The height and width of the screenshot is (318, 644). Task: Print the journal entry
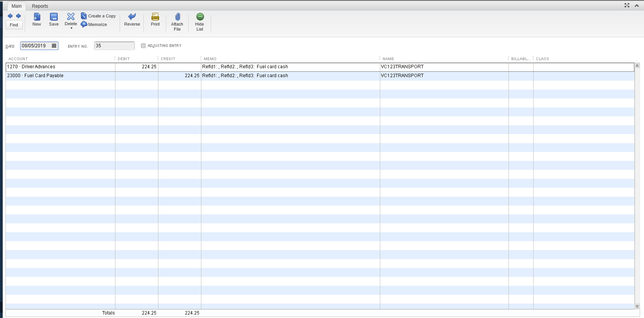pos(155,19)
